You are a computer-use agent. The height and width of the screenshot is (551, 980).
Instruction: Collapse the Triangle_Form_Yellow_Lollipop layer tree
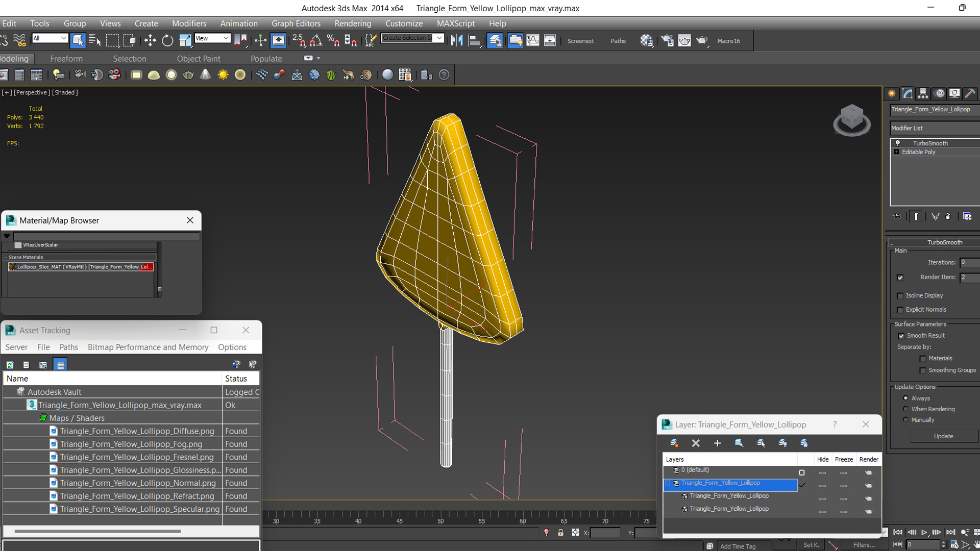coord(668,483)
